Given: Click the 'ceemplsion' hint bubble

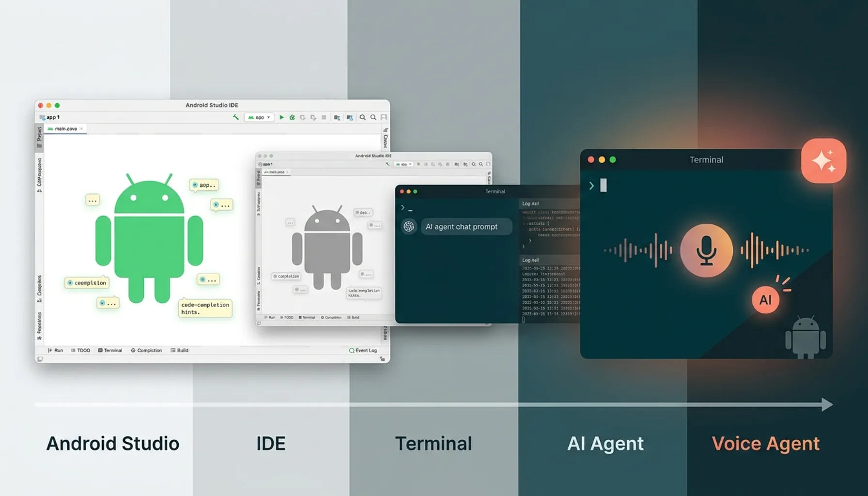Looking at the screenshot, I should coord(87,283).
